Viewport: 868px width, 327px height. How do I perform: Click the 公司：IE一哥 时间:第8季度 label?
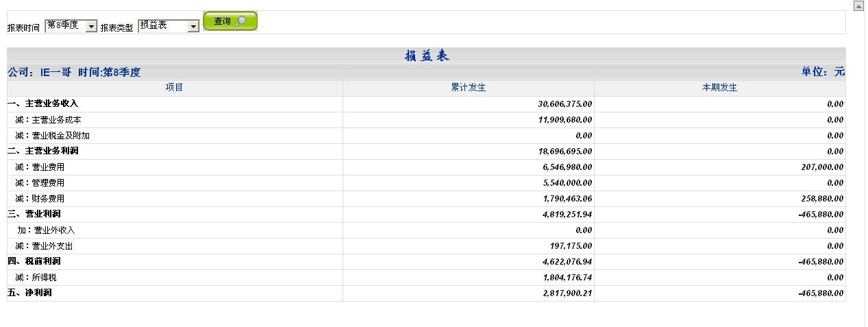(x=74, y=72)
